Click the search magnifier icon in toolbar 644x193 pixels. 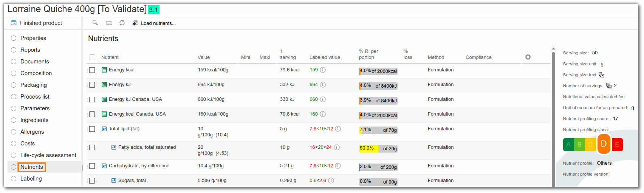[x=95, y=23]
